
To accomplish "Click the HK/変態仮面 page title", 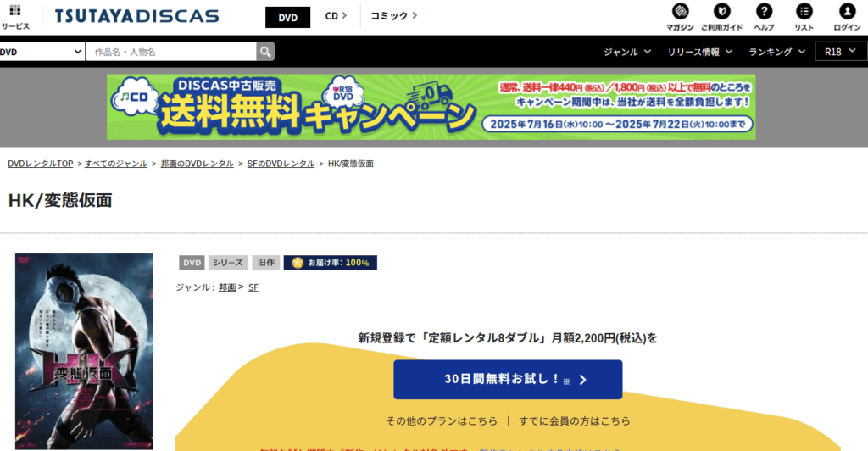I will pos(60,200).
